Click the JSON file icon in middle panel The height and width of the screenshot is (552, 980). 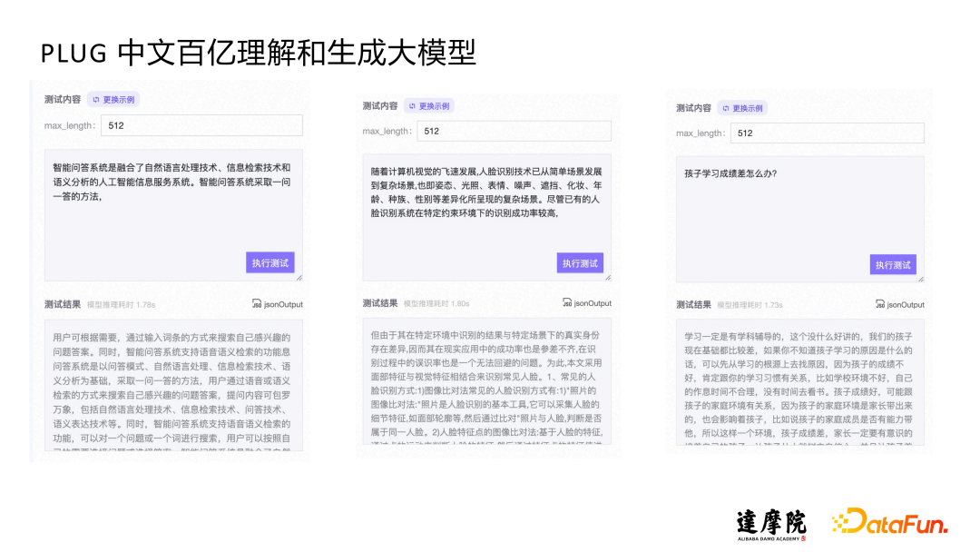567,302
